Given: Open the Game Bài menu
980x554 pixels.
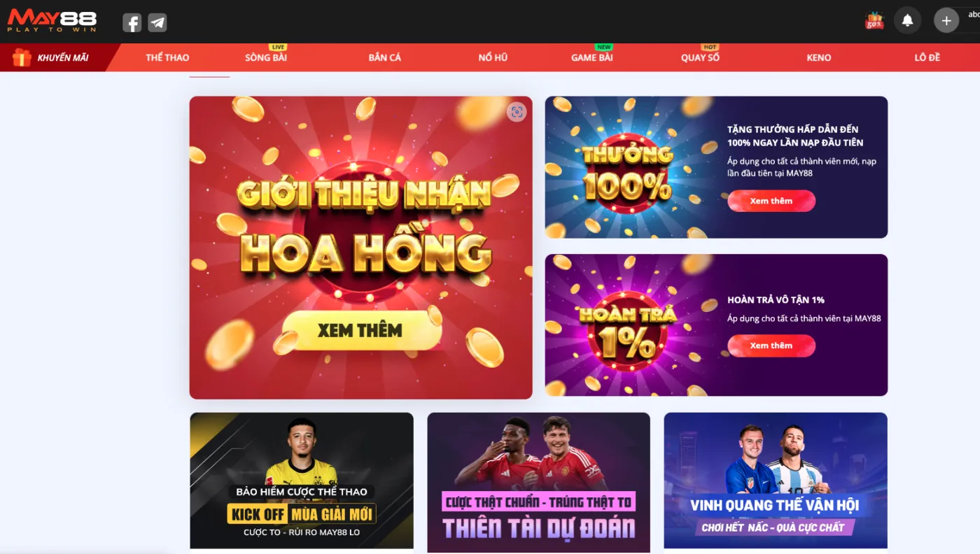Looking at the screenshot, I should (592, 57).
